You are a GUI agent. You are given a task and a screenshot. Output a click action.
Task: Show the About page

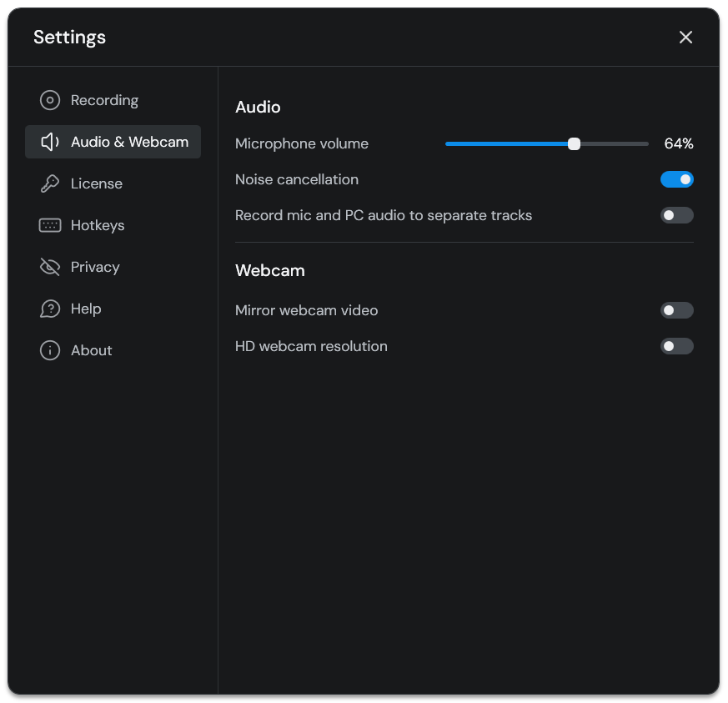pos(92,350)
